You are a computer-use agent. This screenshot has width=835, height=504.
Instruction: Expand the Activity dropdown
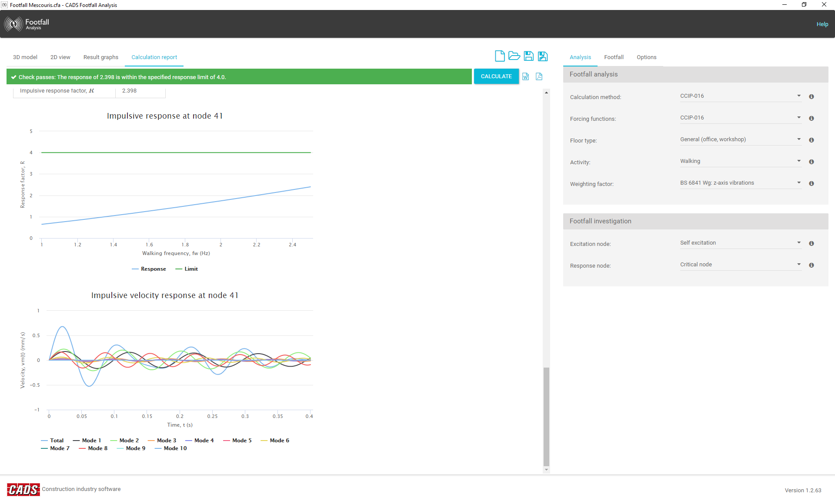798,161
